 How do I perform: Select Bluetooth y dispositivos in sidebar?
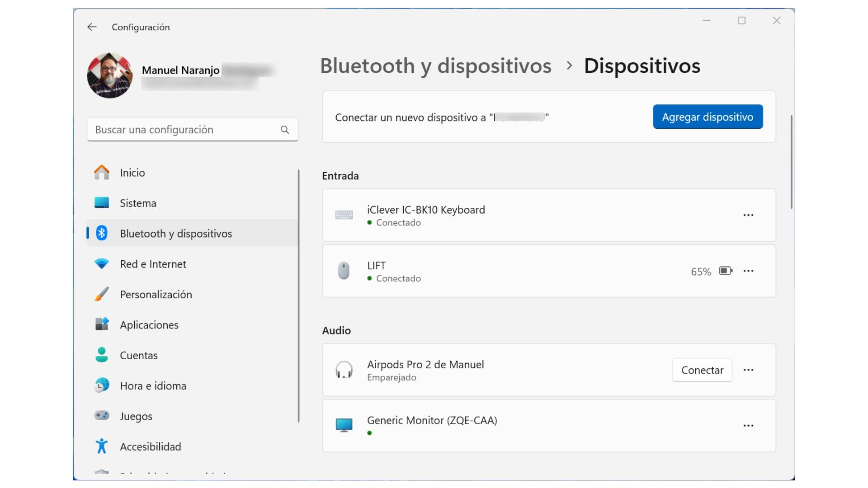pyautogui.click(x=176, y=234)
